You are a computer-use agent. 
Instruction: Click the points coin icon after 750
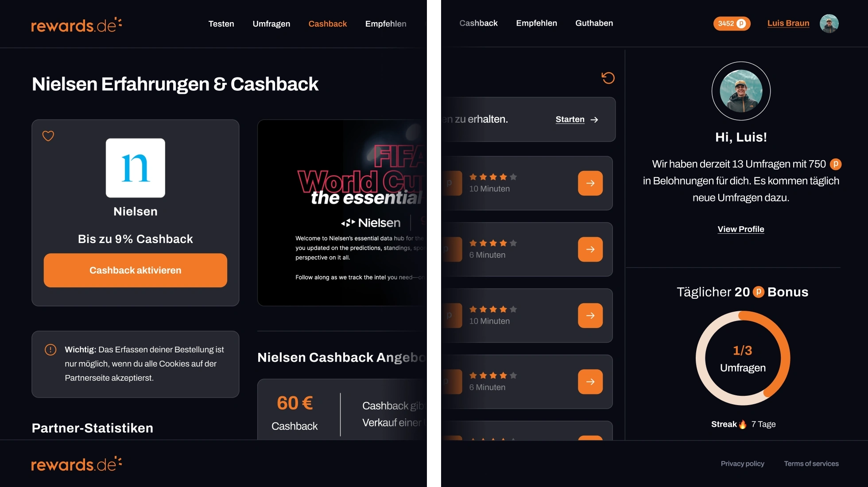tap(836, 164)
